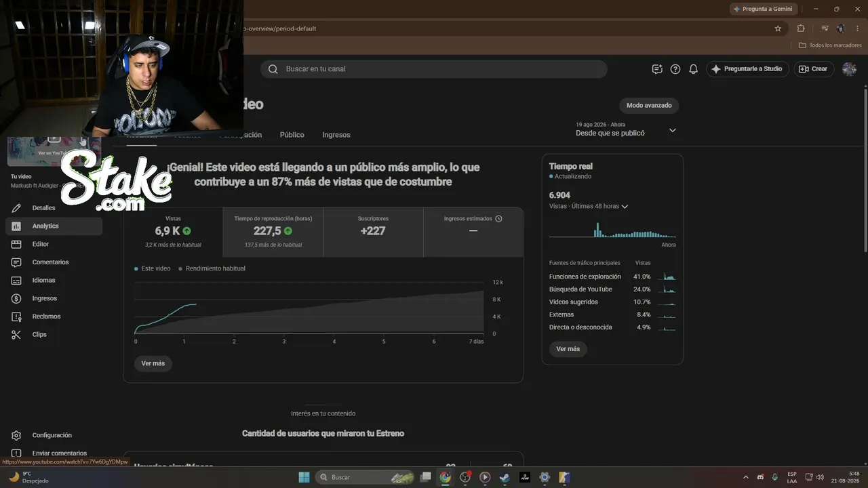The width and height of the screenshot is (868, 488).
Task: Bookmark this page with the star icon
Action: 778,28
